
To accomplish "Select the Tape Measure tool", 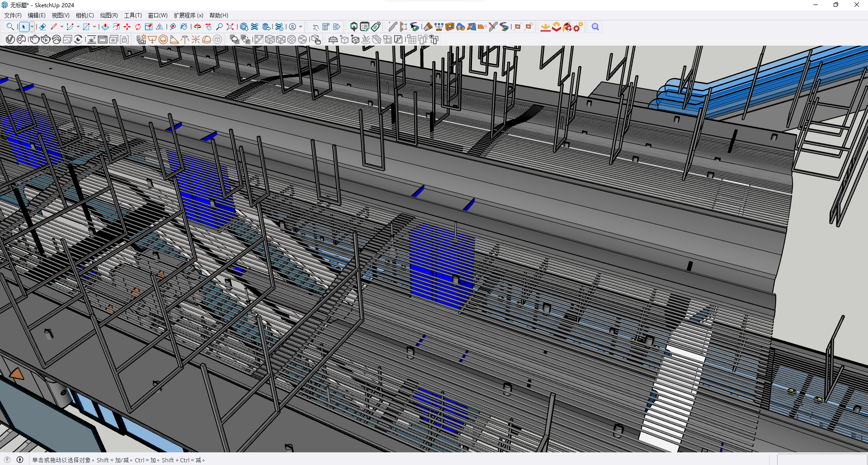I will coord(173,27).
